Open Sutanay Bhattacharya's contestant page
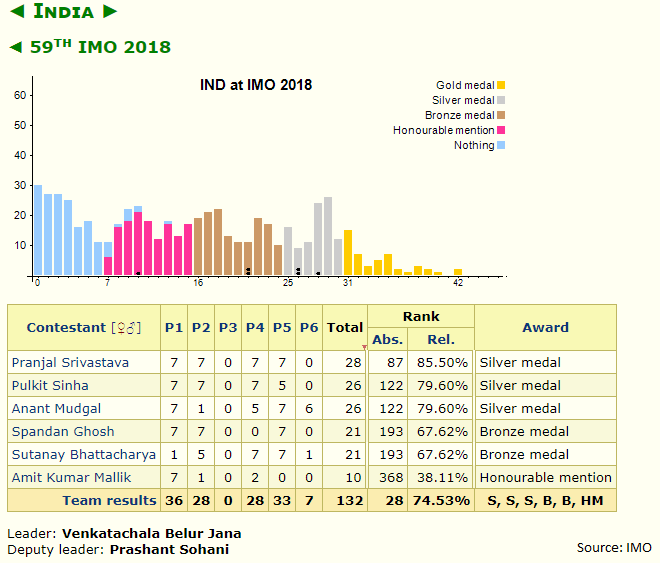This screenshot has width=660, height=563. click(x=83, y=454)
